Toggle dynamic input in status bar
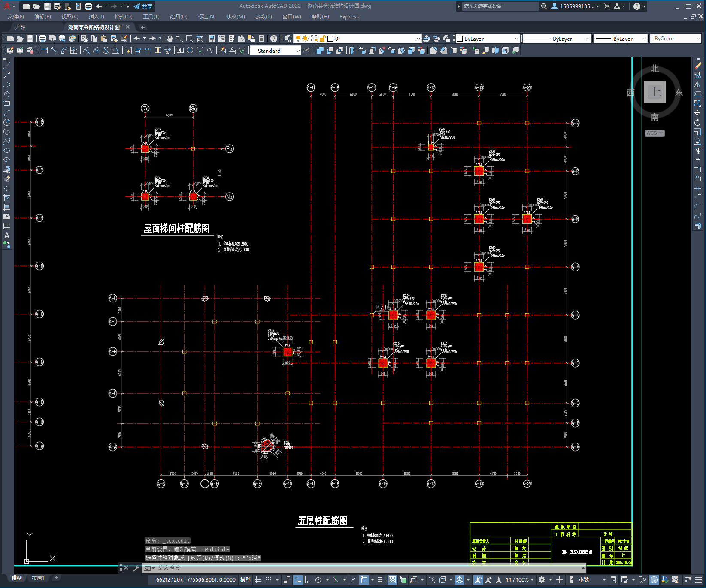The width and height of the screenshot is (706, 588). pos(298,580)
